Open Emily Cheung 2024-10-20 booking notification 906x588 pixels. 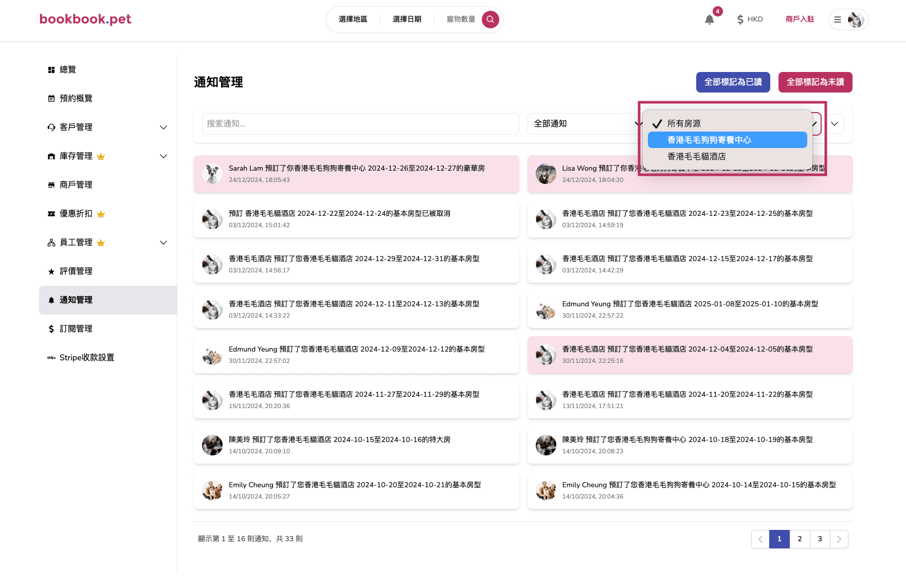tap(356, 490)
